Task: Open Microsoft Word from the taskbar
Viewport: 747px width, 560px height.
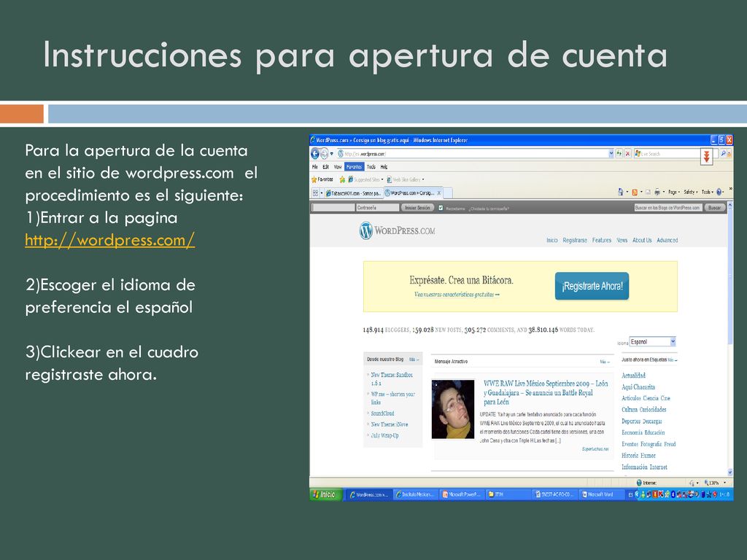Action: pos(600,495)
